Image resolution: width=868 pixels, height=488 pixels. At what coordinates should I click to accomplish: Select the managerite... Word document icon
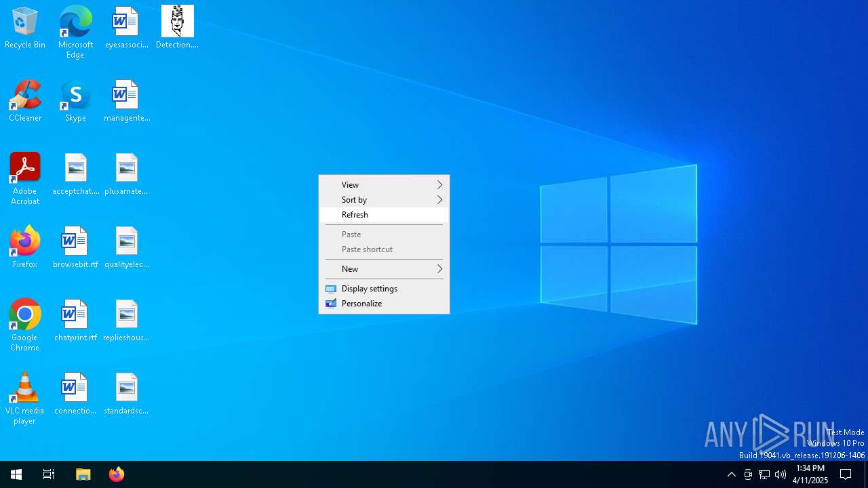click(126, 102)
